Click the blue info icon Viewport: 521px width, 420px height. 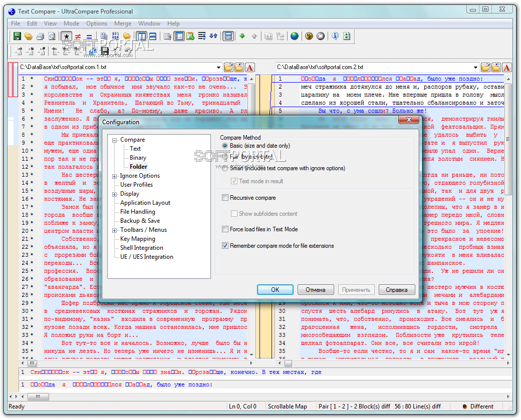point(335,36)
